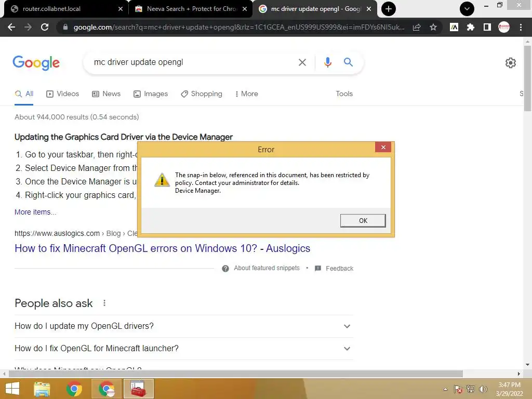Open the More search categories menu
This screenshot has width=532, height=399.
(247, 94)
